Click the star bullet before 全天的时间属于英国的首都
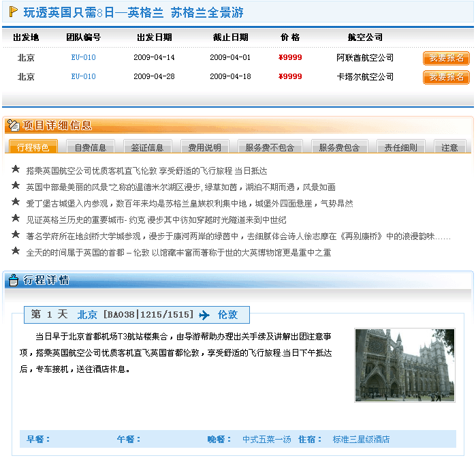This screenshot has height=458, width=476. point(16,251)
